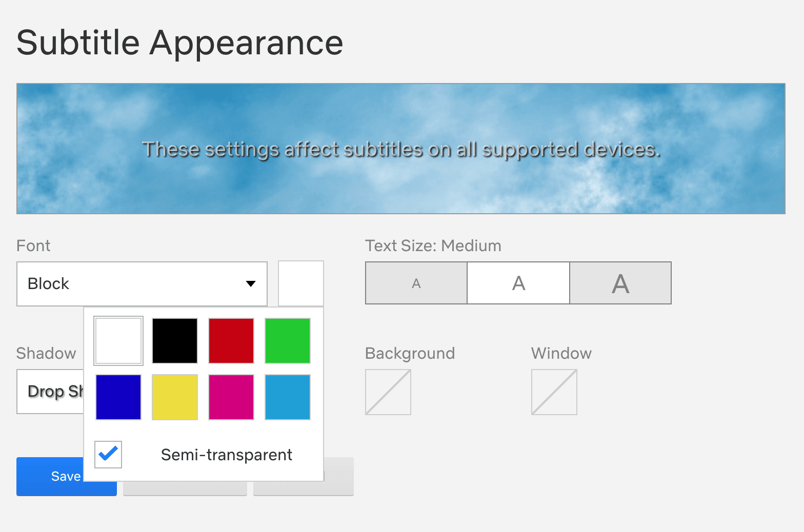Click the font dropdown arrow
804x532 pixels.
point(251,284)
